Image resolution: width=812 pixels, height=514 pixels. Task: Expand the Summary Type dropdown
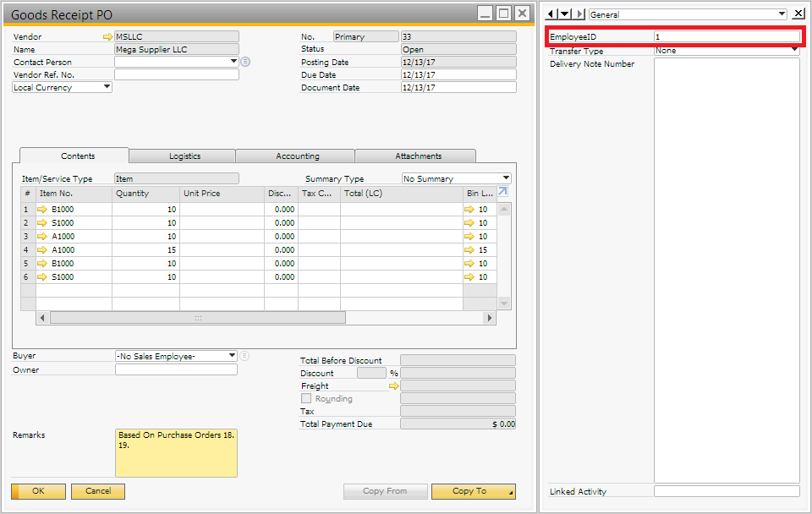[506, 178]
